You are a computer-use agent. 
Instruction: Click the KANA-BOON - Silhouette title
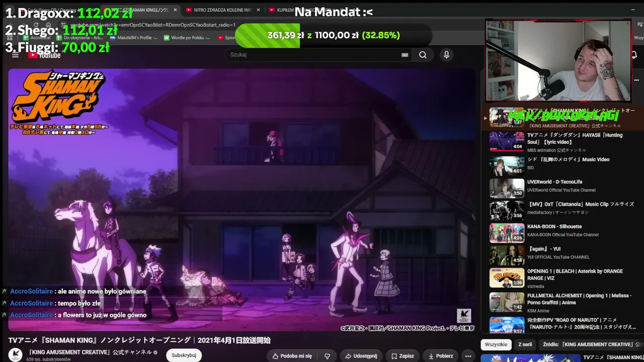click(x=554, y=227)
